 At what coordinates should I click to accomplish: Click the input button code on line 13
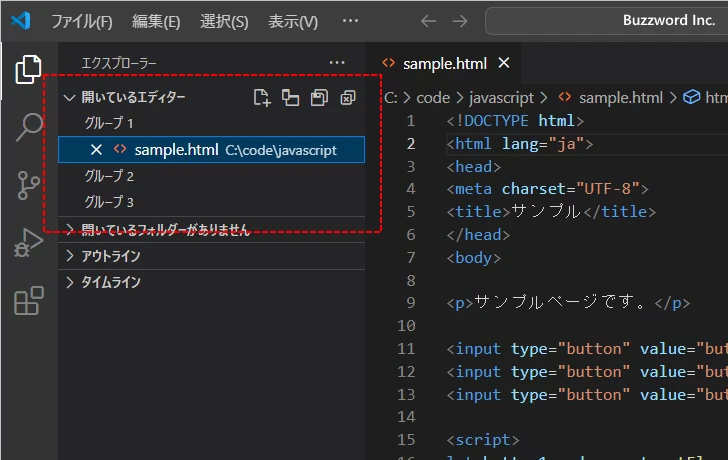tap(587, 395)
